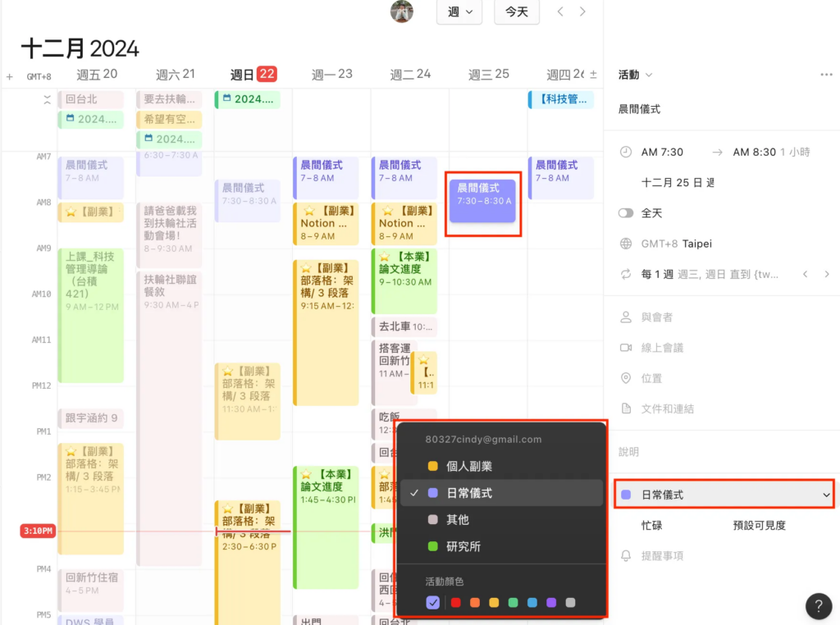The width and height of the screenshot is (840, 625).
Task: Click the 今天 button
Action: click(517, 11)
